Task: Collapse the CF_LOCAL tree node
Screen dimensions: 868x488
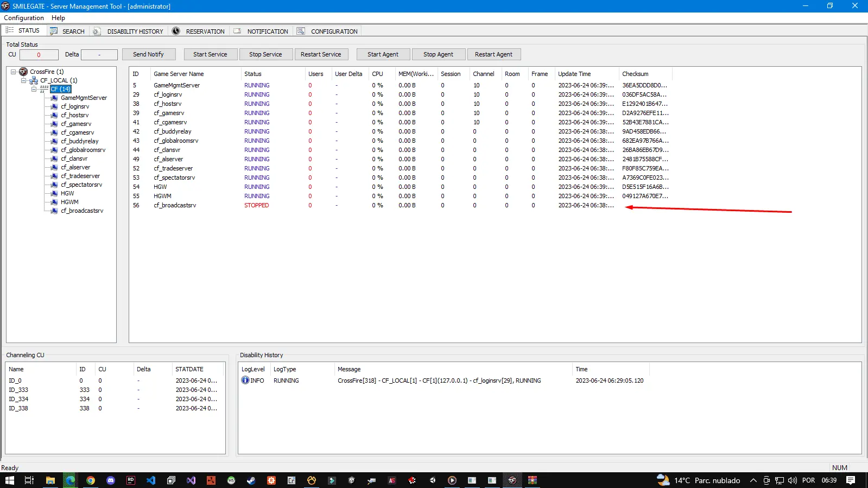Action: 24,80
